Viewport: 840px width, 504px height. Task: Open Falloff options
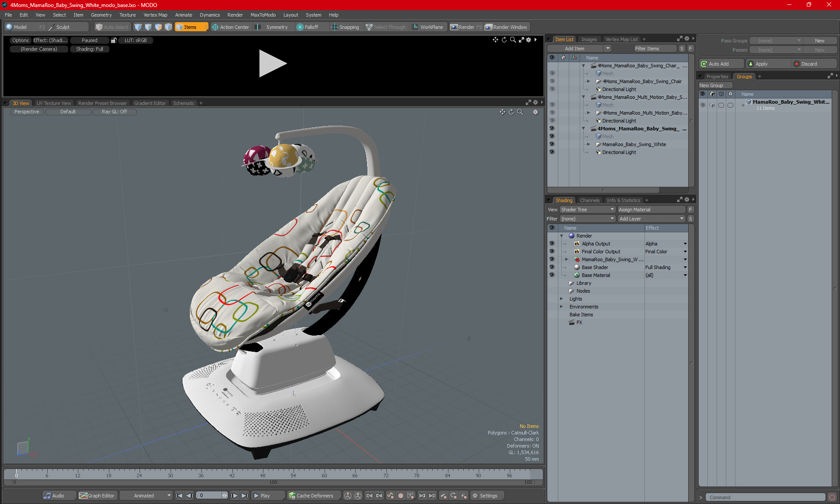(308, 27)
